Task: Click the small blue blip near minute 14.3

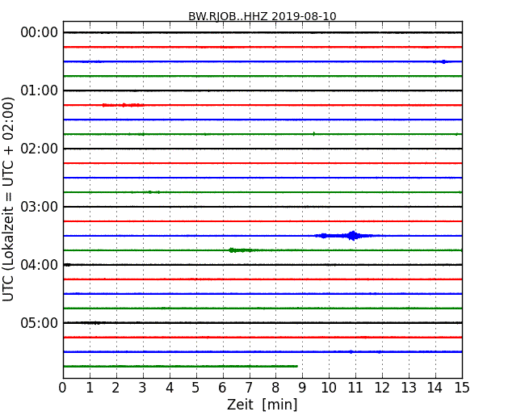Action: (443, 61)
